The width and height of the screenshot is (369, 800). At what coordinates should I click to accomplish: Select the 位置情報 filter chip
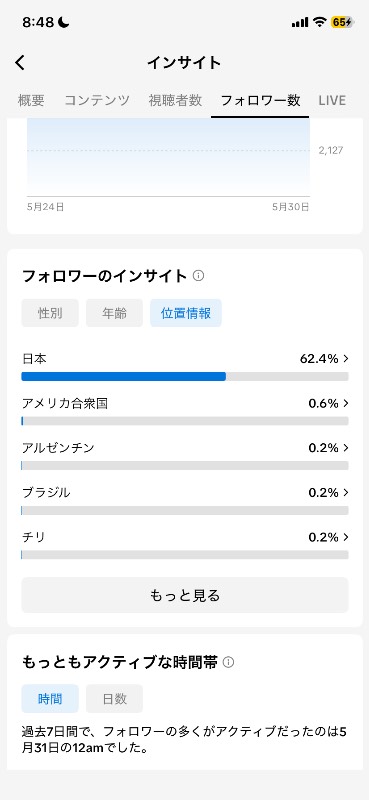click(x=186, y=313)
